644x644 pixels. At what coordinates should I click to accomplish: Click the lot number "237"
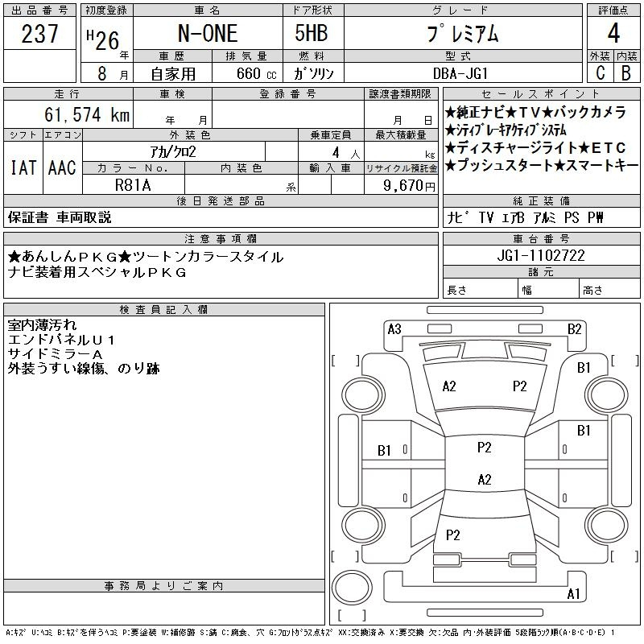39,34
